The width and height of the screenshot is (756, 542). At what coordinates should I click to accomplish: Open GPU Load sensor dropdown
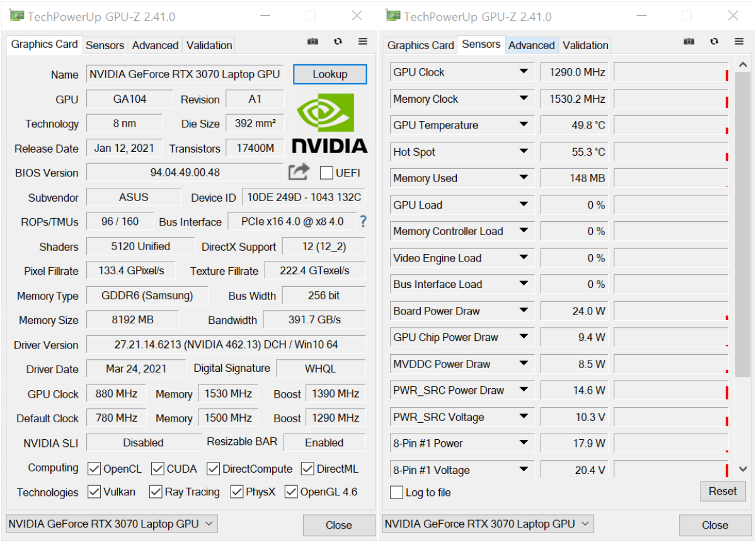524,205
